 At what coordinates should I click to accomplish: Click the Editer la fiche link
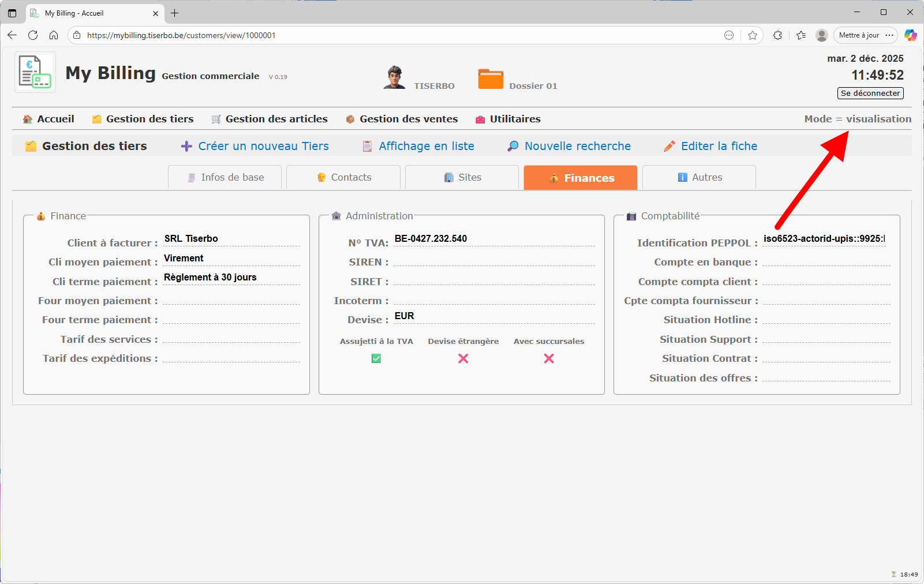pos(719,147)
